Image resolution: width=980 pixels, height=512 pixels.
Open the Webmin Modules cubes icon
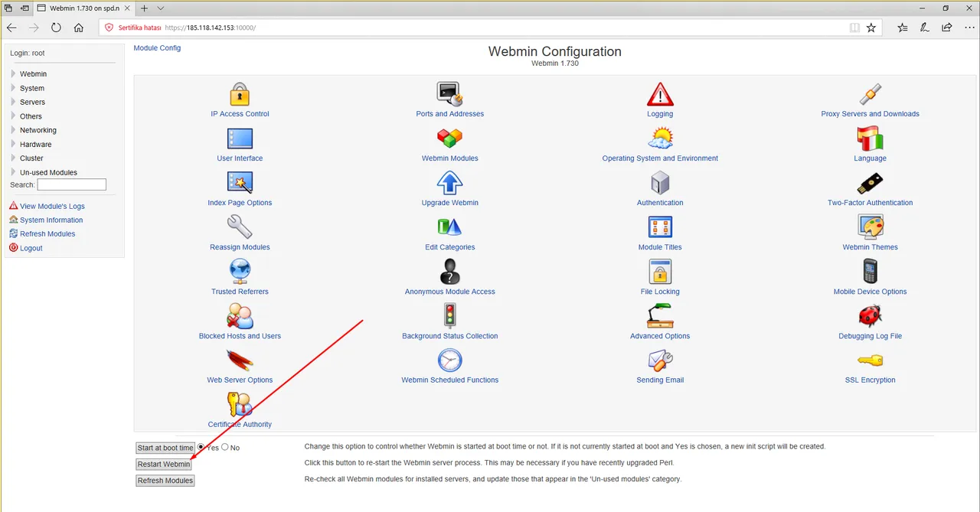coord(450,139)
